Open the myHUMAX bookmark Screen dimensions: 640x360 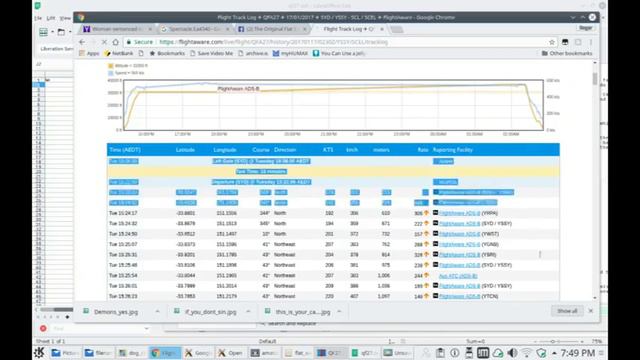pos(290,53)
